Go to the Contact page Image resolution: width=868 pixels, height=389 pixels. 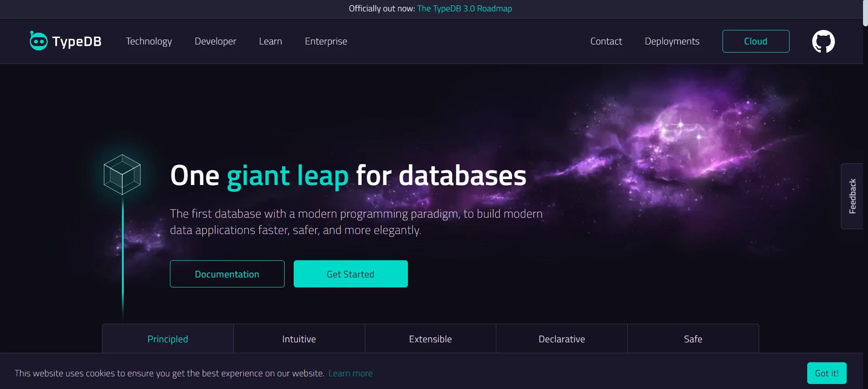(x=606, y=41)
